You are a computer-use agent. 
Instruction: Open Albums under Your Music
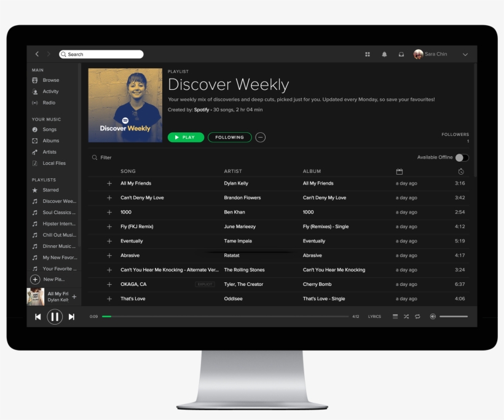(49, 141)
